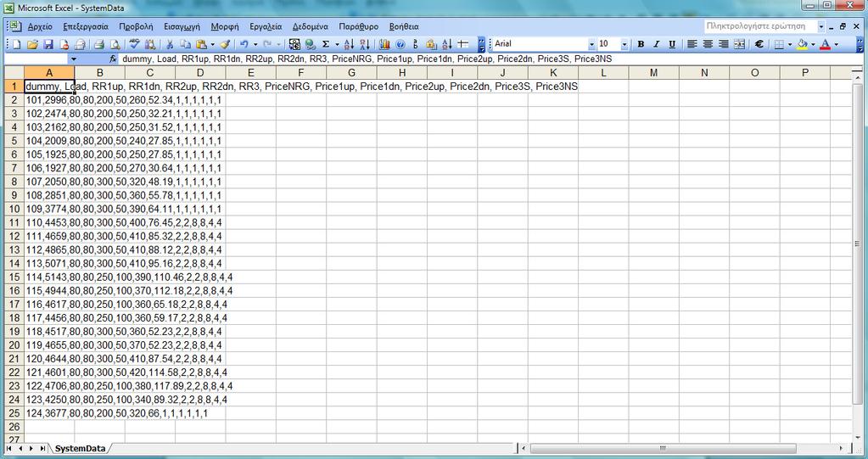Align text left
This screenshot has height=459, width=868.
[x=692, y=44]
